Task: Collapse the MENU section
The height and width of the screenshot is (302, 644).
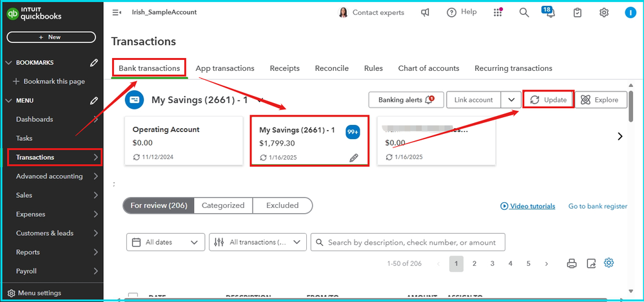Action: (9, 100)
